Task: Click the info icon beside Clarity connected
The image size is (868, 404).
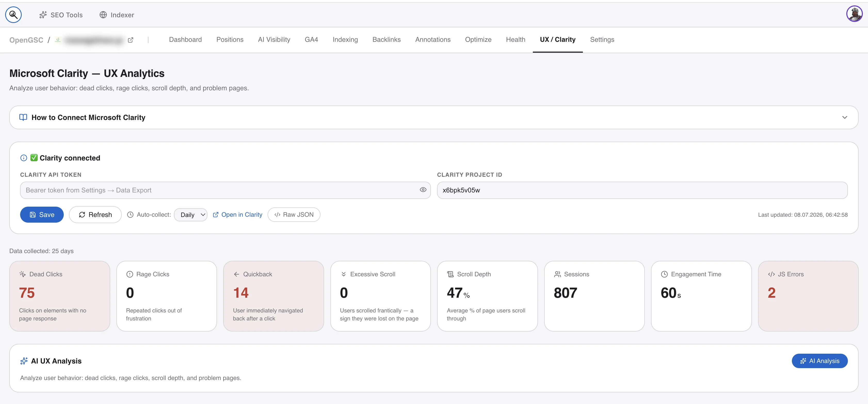Action: pyautogui.click(x=23, y=158)
